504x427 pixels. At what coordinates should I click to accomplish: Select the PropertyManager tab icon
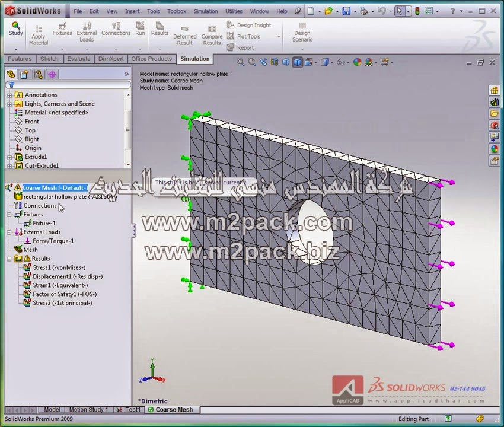pyautogui.click(x=24, y=74)
